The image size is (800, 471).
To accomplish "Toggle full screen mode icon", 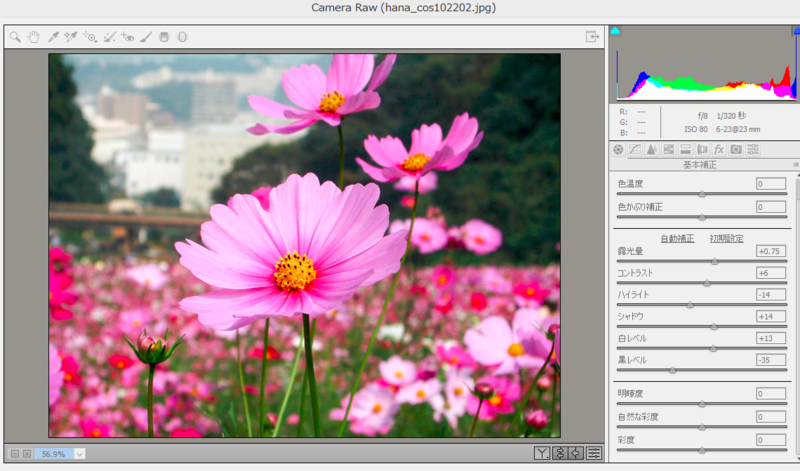I will click(592, 37).
